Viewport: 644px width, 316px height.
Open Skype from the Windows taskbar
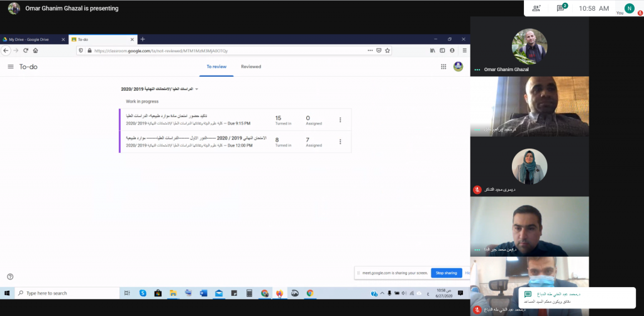tap(143, 293)
